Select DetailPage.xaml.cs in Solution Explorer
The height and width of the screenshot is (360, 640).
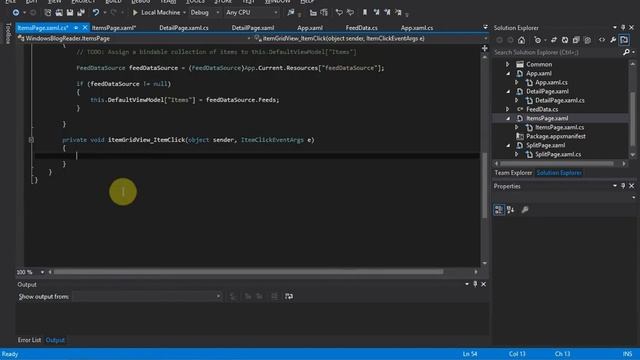point(560,100)
